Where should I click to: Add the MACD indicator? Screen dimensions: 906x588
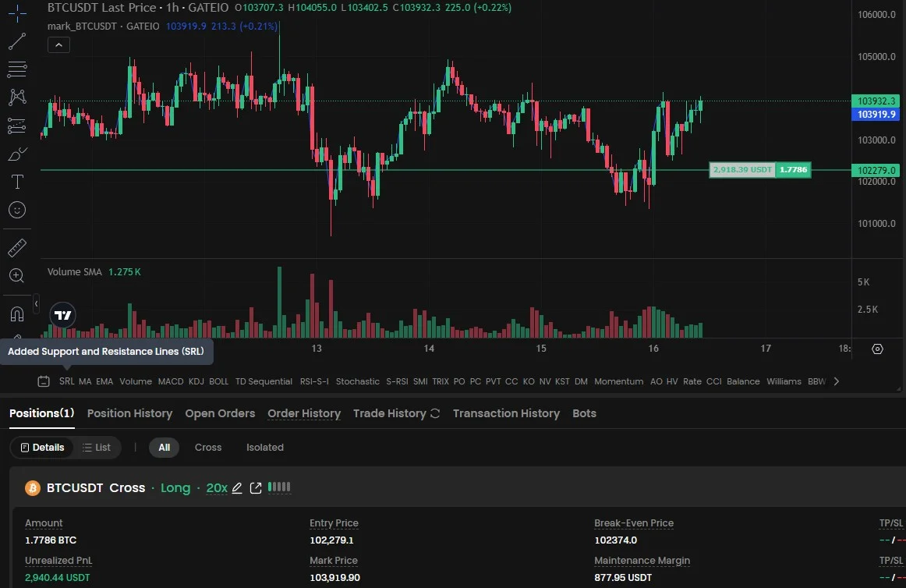point(171,381)
